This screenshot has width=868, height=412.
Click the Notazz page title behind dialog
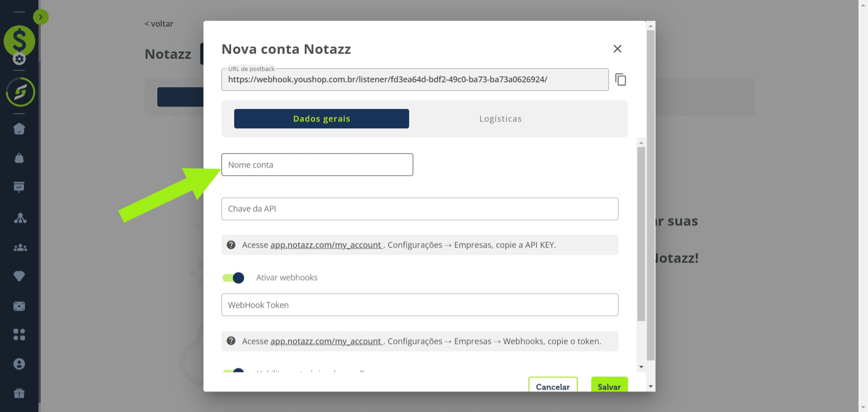(168, 54)
